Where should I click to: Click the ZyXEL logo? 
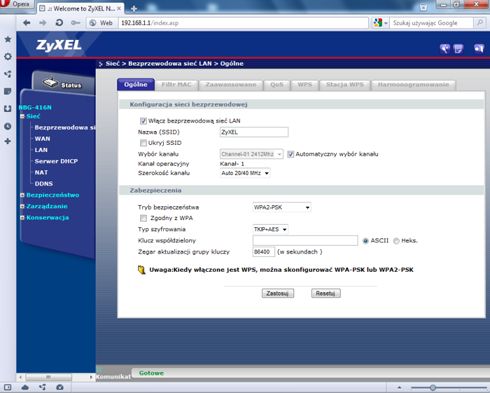tap(59, 45)
